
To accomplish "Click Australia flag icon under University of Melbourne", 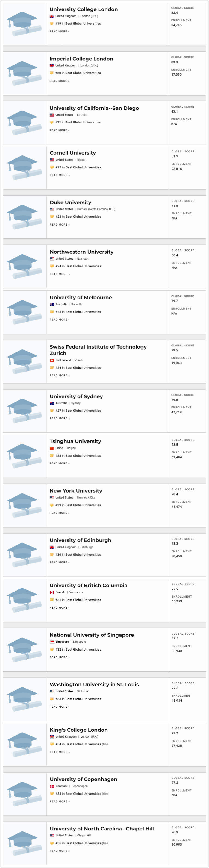I will pyautogui.click(x=52, y=304).
